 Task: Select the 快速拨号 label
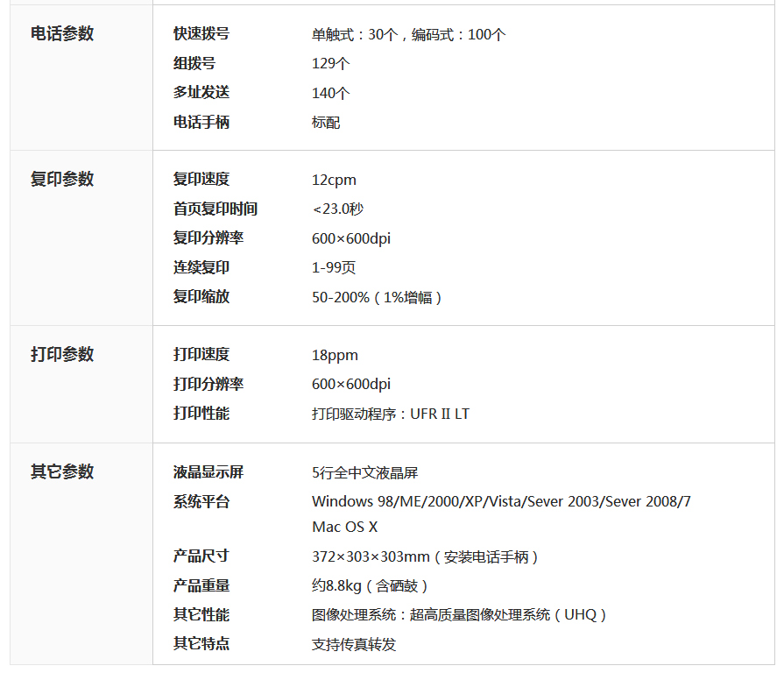click(201, 34)
